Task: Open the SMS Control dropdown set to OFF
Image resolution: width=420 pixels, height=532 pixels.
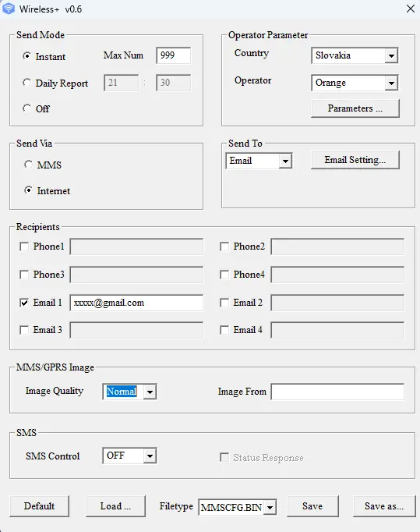Action: pyautogui.click(x=129, y=456)
